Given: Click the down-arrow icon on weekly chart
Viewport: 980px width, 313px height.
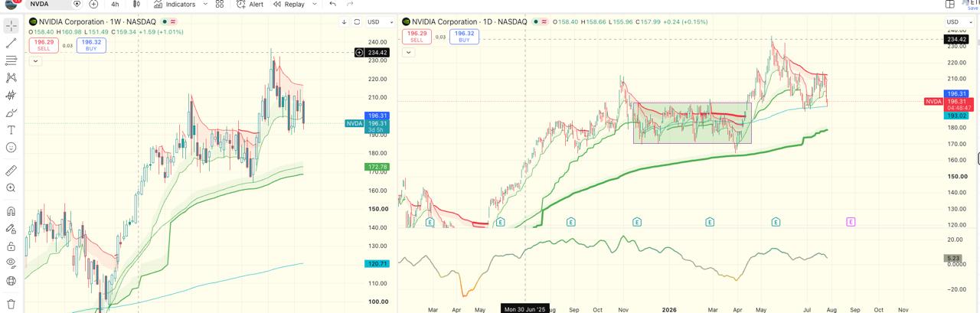Looking at the screenshot, I should [x=344, y=22].
